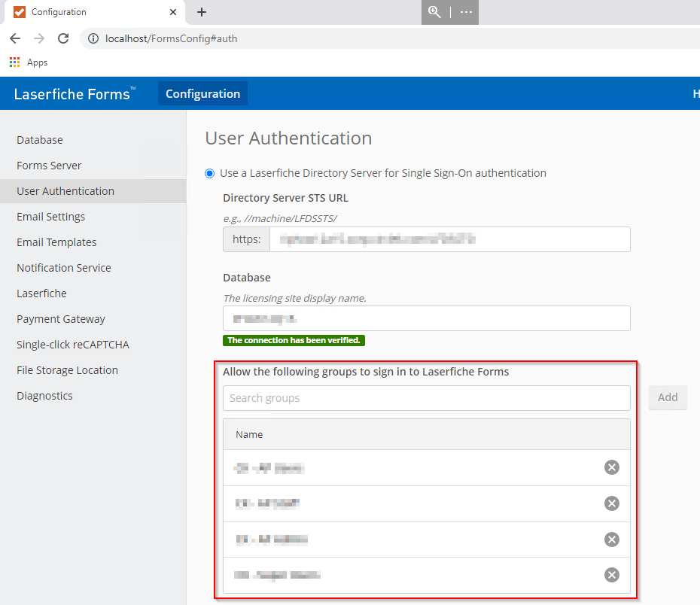
Task: Reload the page with refresh icon
Action: coord(63,38)
